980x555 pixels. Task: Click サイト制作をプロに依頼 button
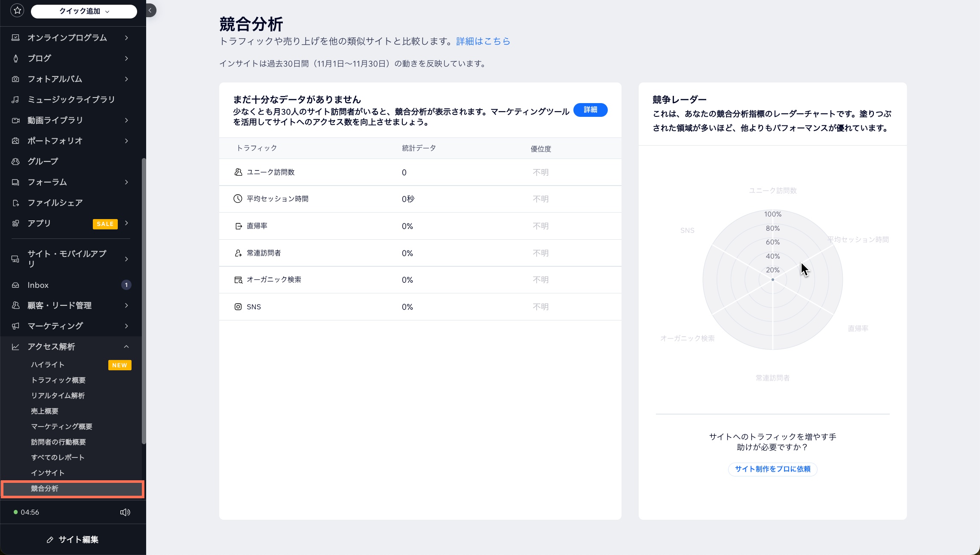tap(772, 469)
